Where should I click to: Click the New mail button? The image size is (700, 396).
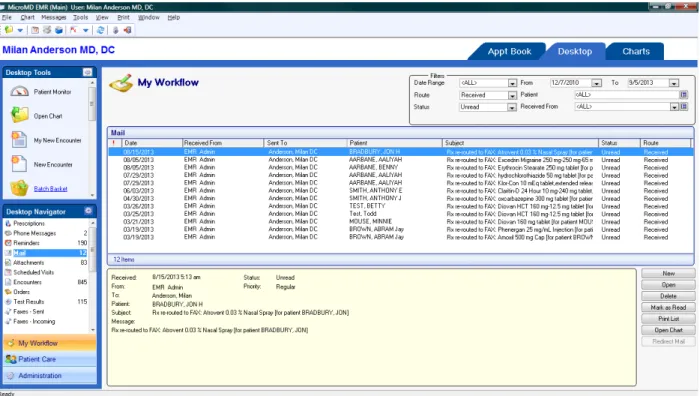coord(668,273)
